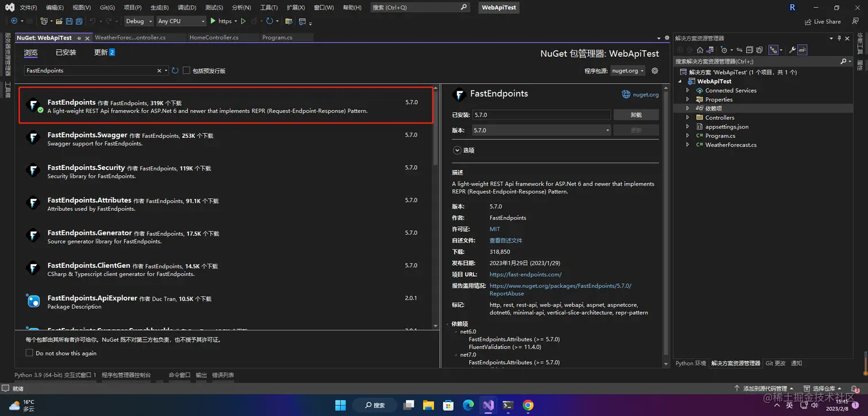Viewport: 868px width, 416px height.
Task: Click 添加到源代码管理 in status bar
Action: 764,389
